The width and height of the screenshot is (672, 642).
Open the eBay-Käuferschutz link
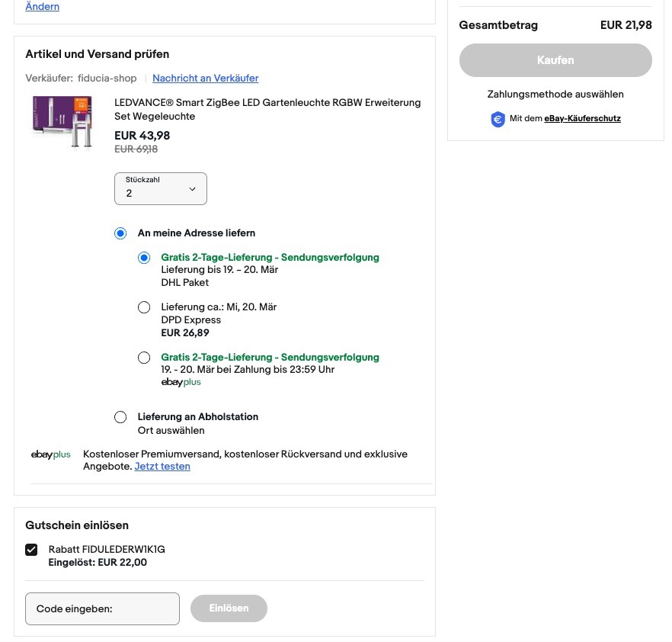click(x=582, y=118)
